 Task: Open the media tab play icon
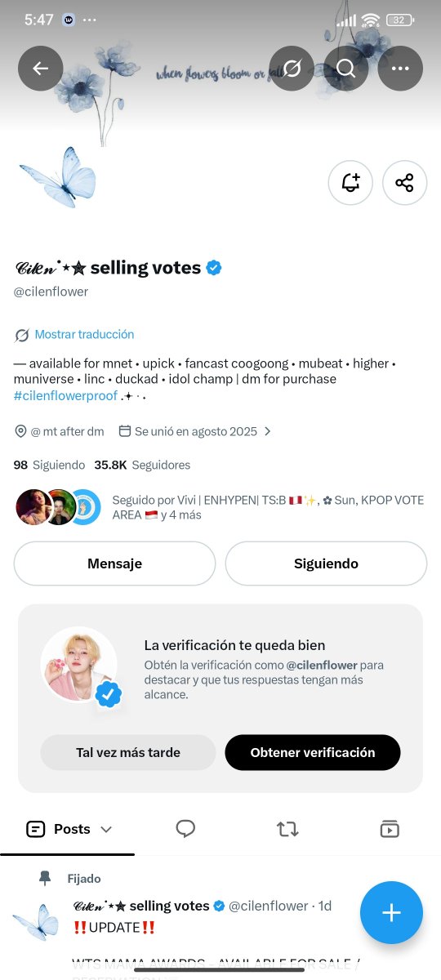tap(390, 829)
